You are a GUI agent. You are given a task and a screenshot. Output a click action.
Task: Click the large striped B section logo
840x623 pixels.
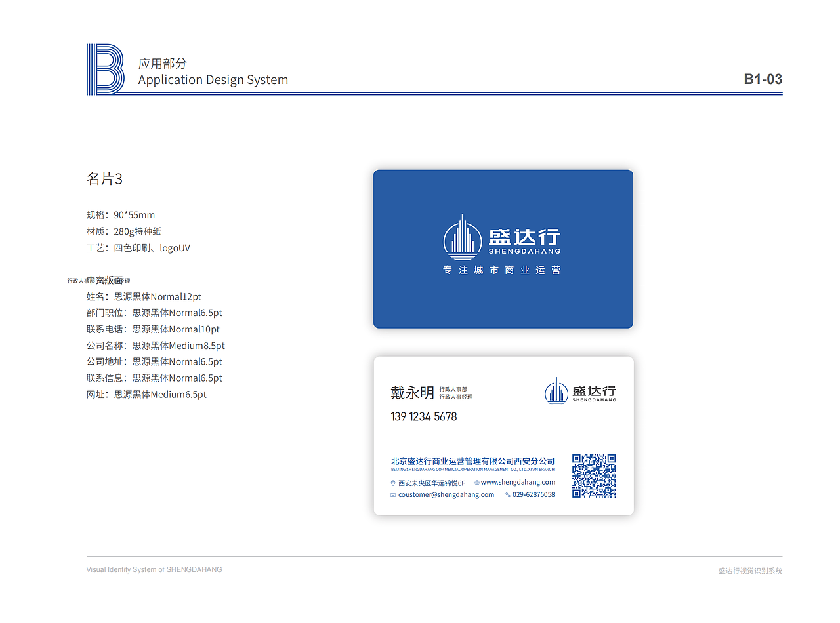105,70
